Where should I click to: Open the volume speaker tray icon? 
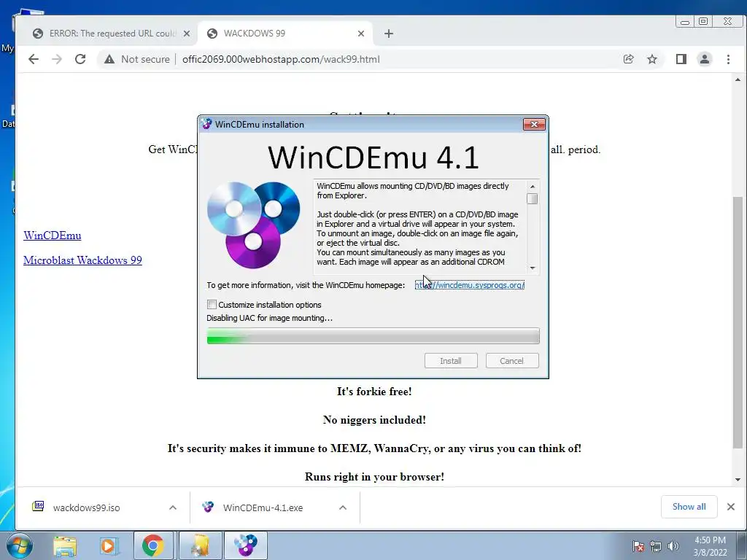(673, 547)
